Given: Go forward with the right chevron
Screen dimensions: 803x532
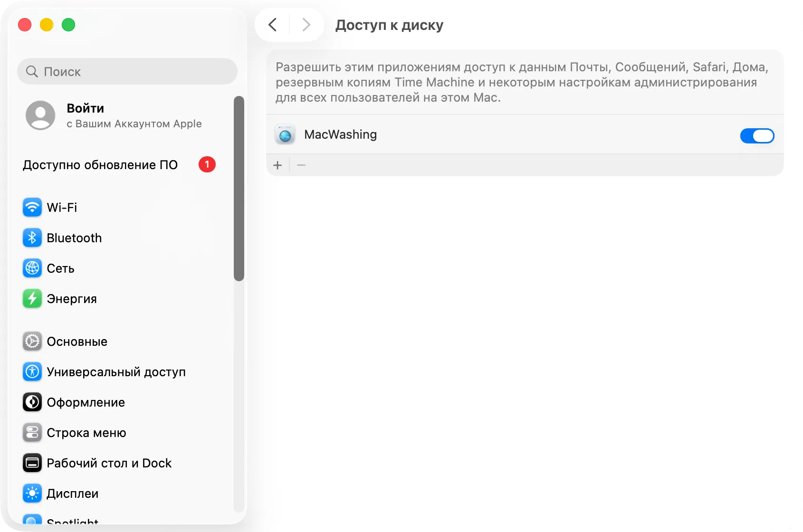Looking at the screenshot, I should click(x=306, y=25).
